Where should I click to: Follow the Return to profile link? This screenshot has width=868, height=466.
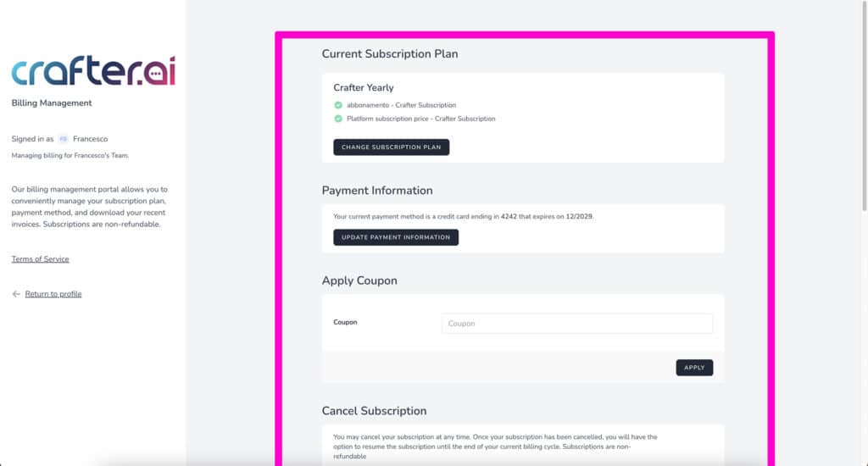coord(53,294)
